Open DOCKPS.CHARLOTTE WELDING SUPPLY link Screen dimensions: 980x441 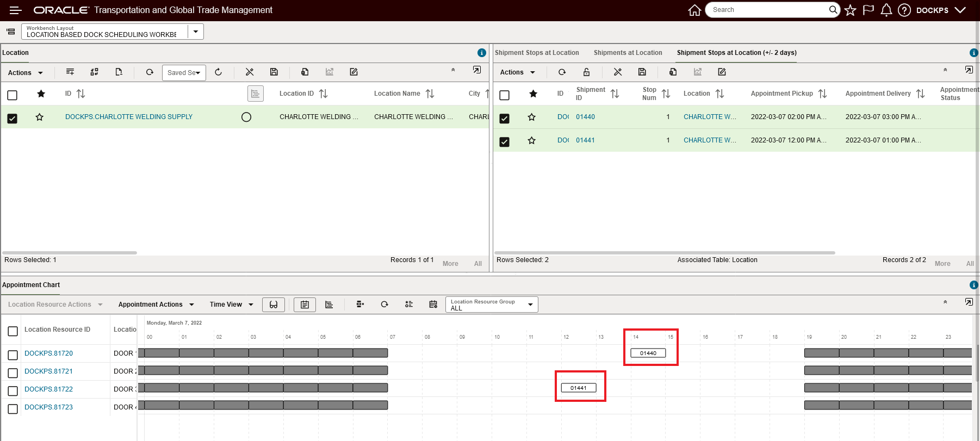pos(129,117)
